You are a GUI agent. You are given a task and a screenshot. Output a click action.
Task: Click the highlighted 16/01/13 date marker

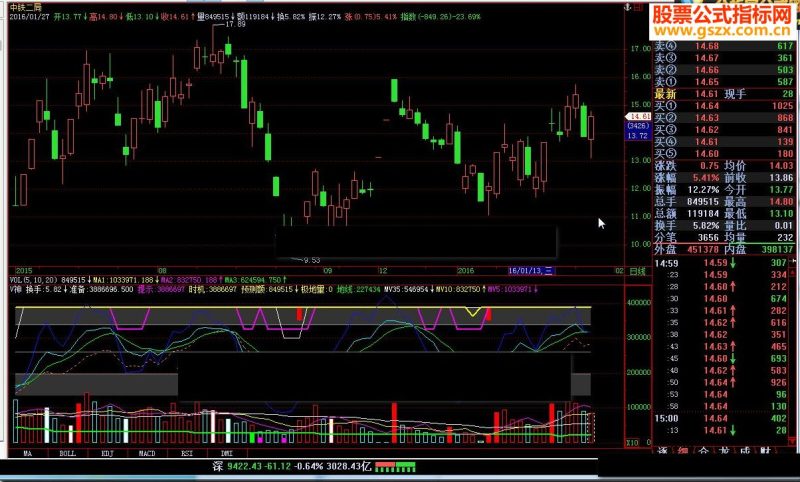pos(530,271)
